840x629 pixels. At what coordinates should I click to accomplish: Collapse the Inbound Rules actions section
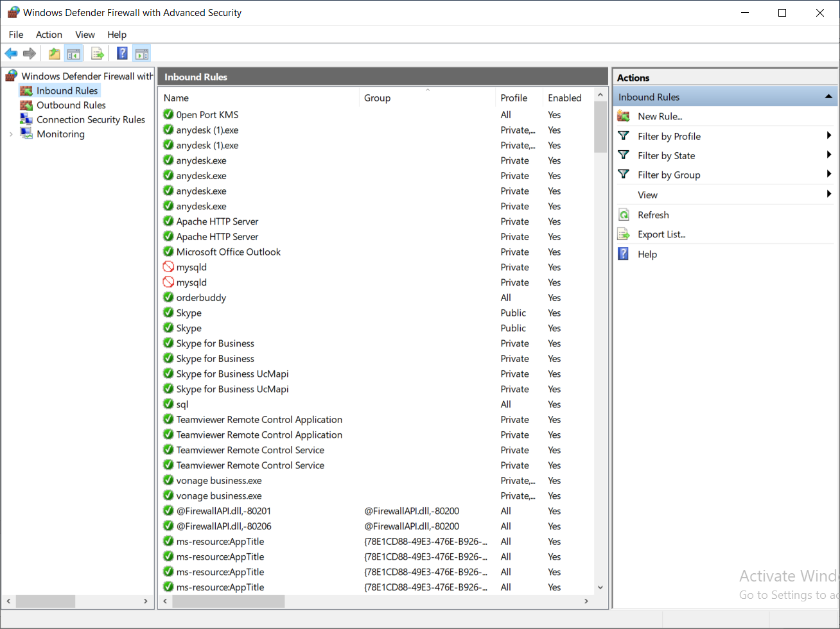(x=828, y=97)
